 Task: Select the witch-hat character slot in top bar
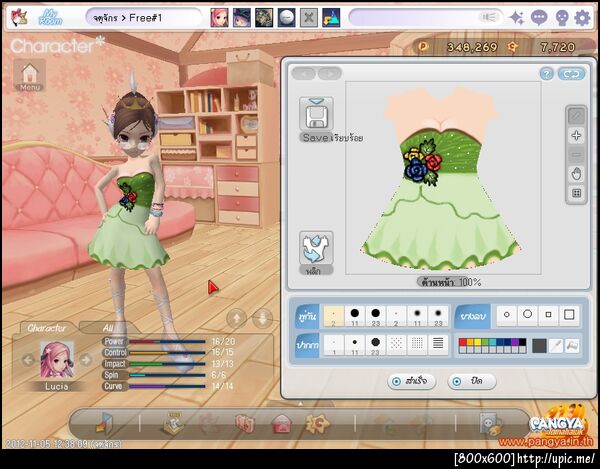242,18
